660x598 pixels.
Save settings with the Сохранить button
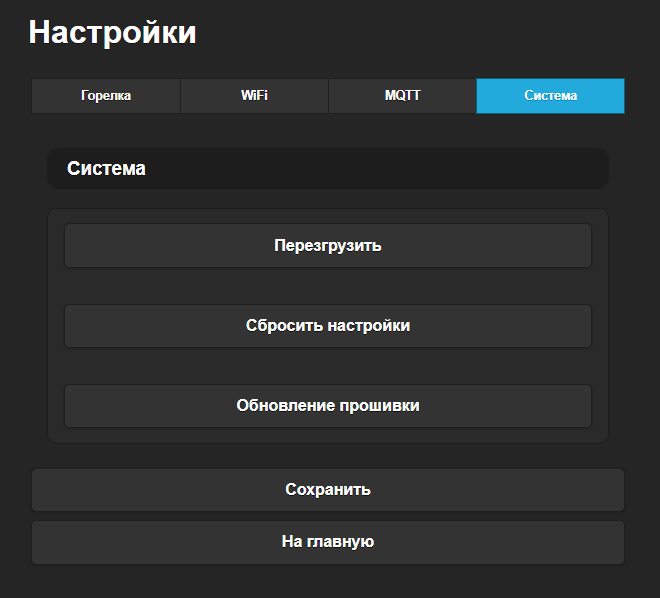pyautogui.click(x=328, y=490)
